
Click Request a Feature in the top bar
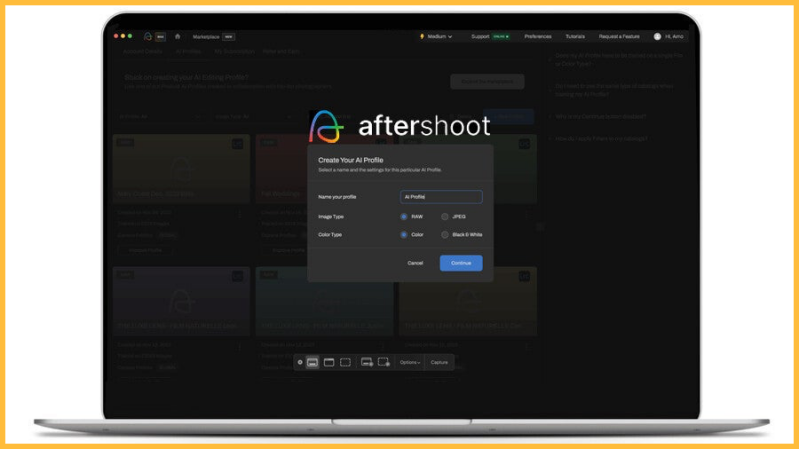pyautogui.click(x=619, y=37)
